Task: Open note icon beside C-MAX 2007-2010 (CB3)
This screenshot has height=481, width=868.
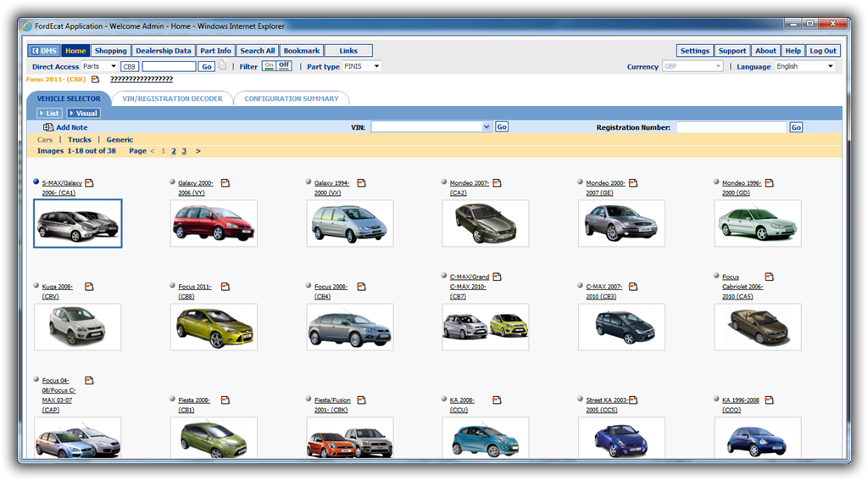Action: click(633, 287)
